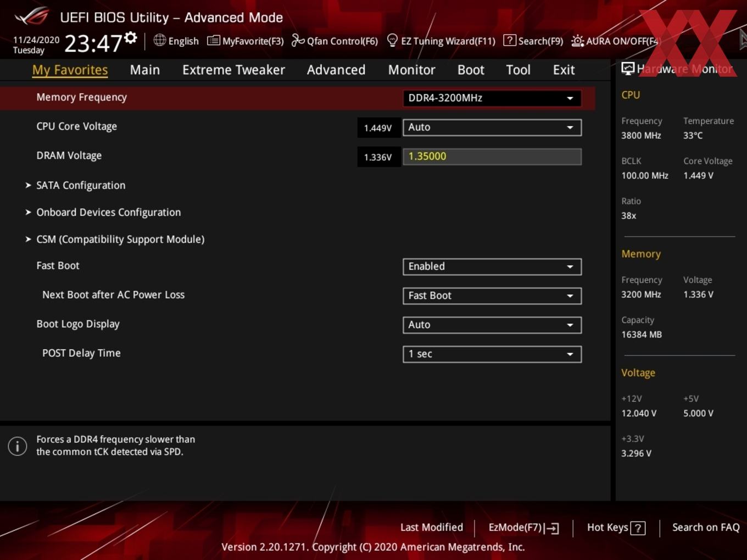The image size is (747, 560).
Task: Click +5V 5.000 V reading
Action: 698,413
